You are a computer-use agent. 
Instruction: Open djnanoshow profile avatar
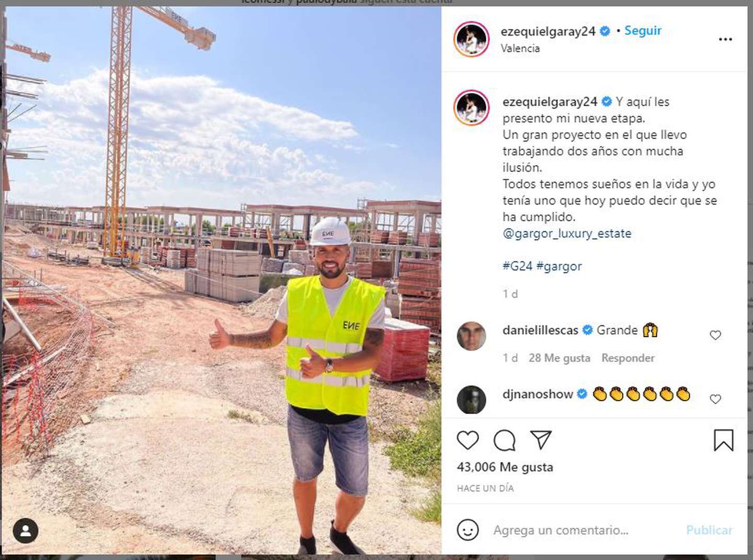click(471, 399)
